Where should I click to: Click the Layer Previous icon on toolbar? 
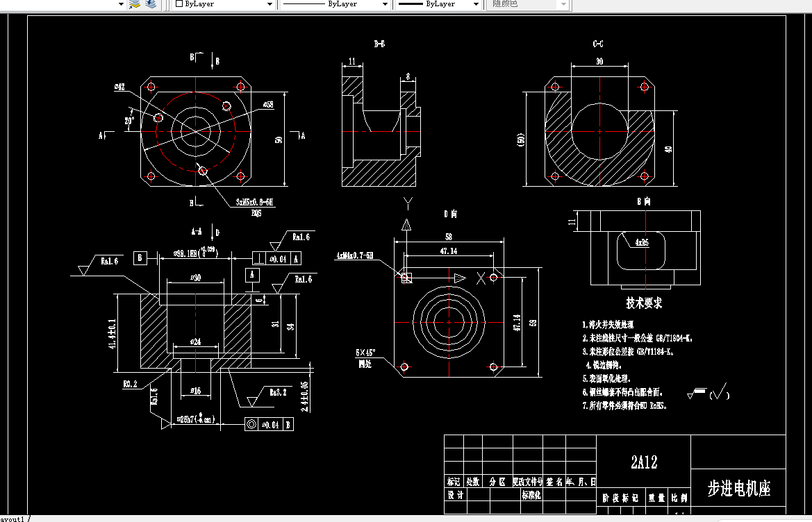coord(149,4)
